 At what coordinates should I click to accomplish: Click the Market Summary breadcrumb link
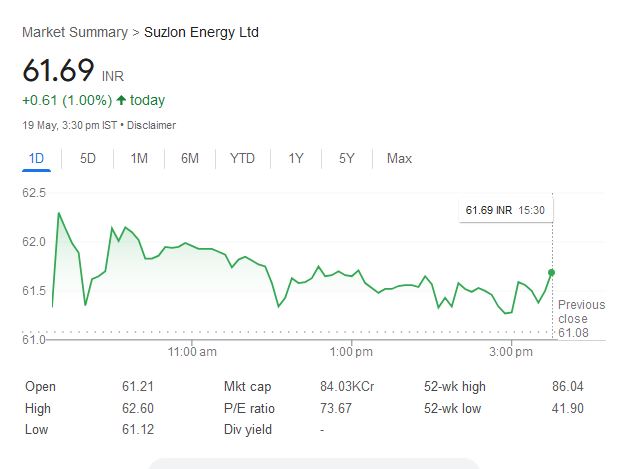pos(75,32)
